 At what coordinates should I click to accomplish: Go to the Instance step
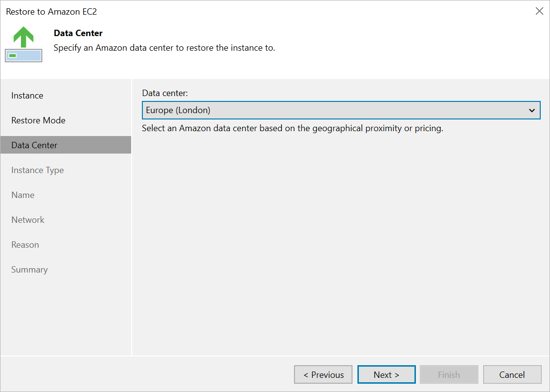27,96
